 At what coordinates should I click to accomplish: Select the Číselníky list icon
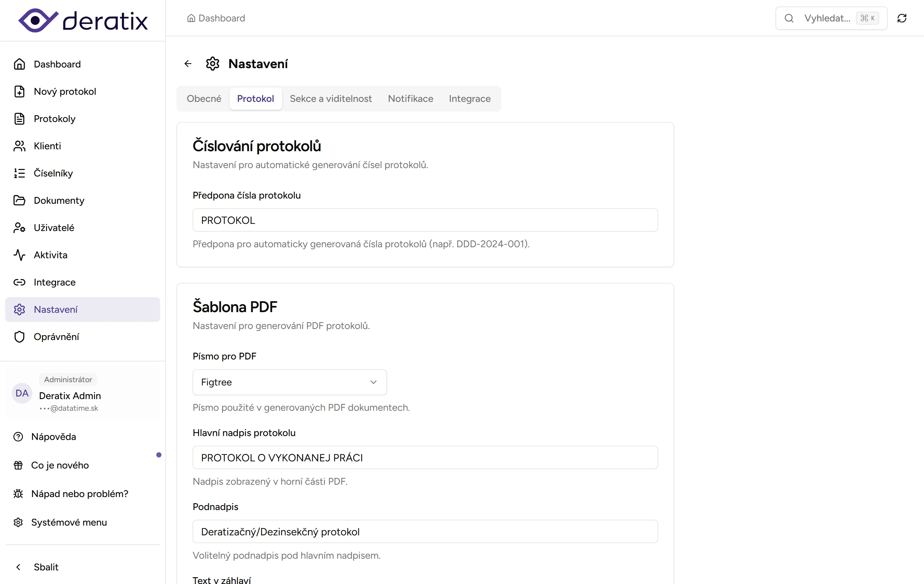pyautogui.click(x=19, y=173)
